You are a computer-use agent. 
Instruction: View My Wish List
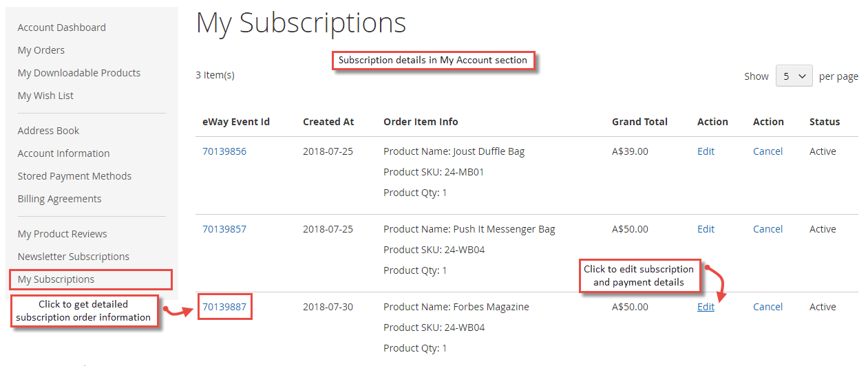pyautogui.click(x=45, y=96)
